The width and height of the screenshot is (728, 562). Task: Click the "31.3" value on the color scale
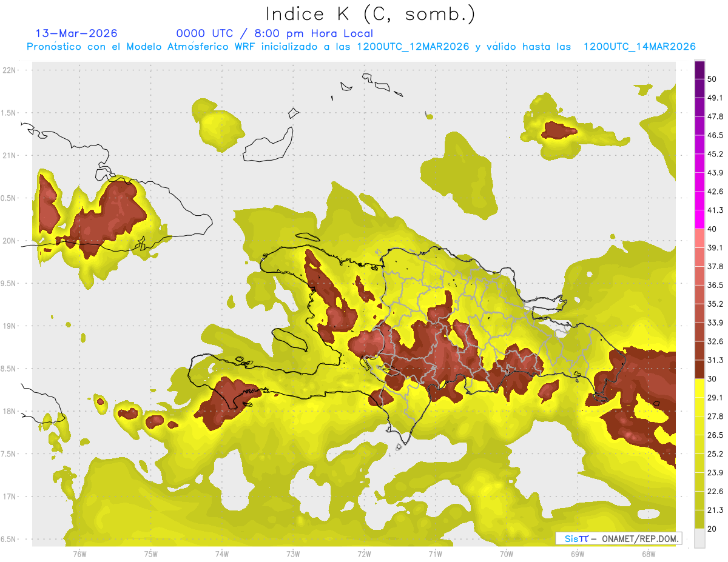tap(715, 360)
